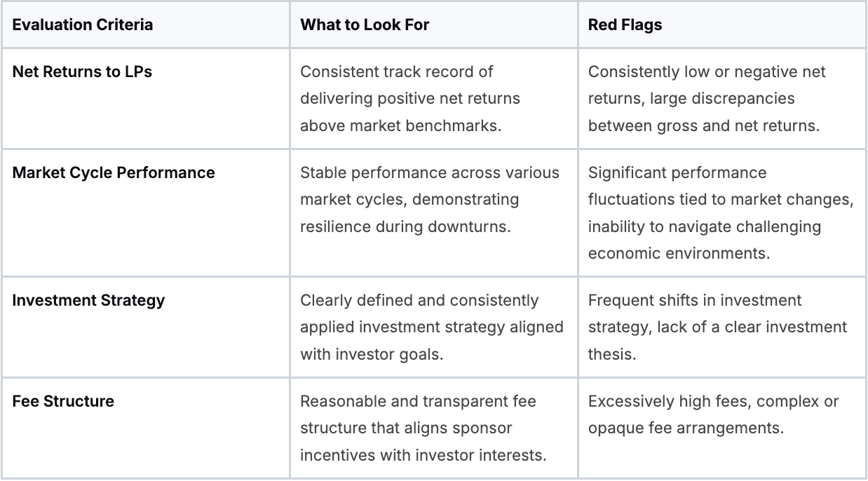Select the cell starting 'Significant performance fluctuations'
Image resolution: width=868 pixels, height=481 pixels.
click(720, 212)
